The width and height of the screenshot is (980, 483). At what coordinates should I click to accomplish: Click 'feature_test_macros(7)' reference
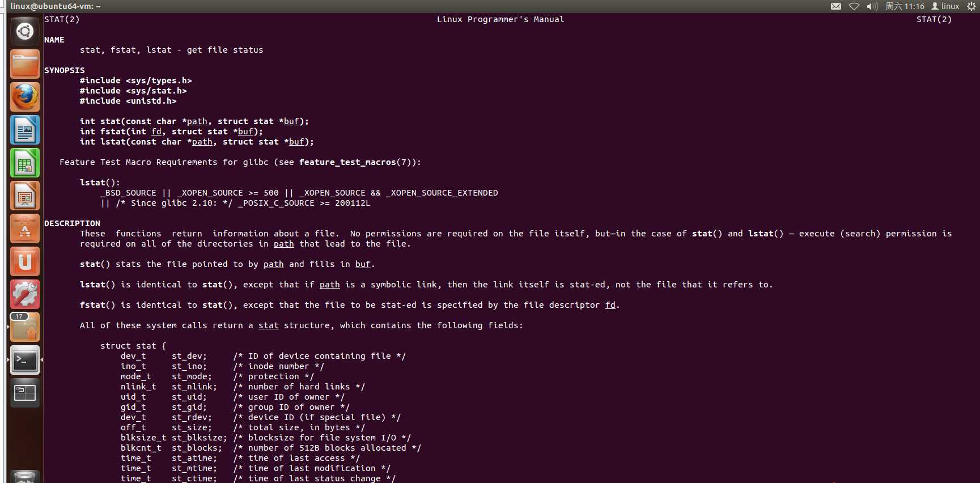pyautogui.click(x=358, y=162)
